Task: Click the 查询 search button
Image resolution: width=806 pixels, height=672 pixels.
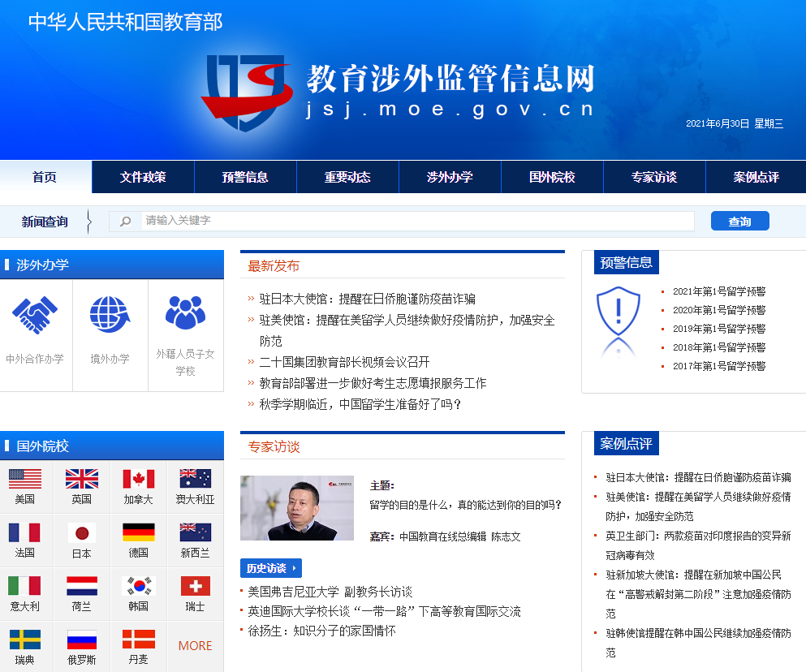Action: [x=739, y=221]
